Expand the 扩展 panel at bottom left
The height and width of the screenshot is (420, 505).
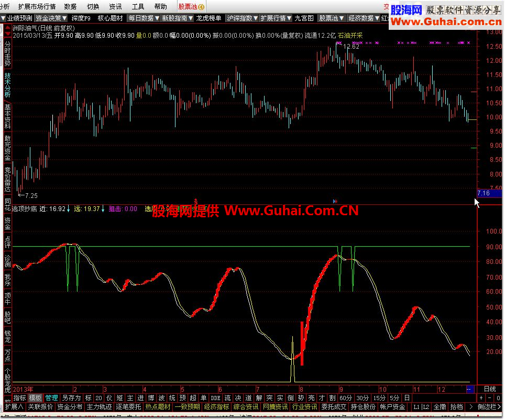point(14,407)
